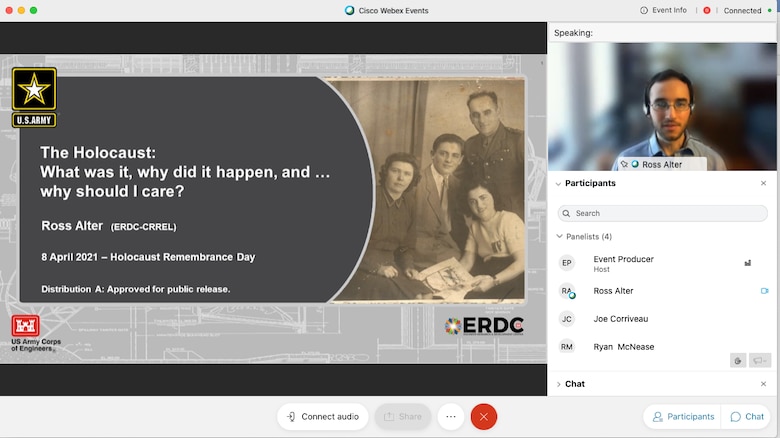Expand the Chat panel chevron
Screen dimensions: 780x438
558,384
